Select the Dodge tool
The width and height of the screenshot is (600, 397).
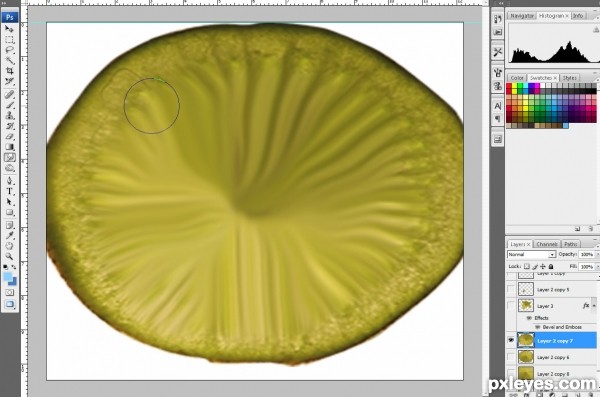coord(10,168)
